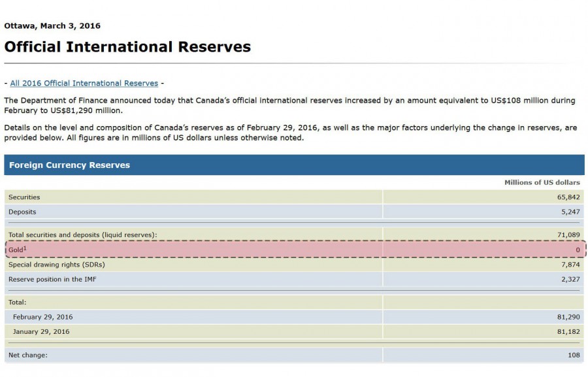This screenshot has width=588, height=377.
Task: Select the Securities row label
Action: [24, 197]
